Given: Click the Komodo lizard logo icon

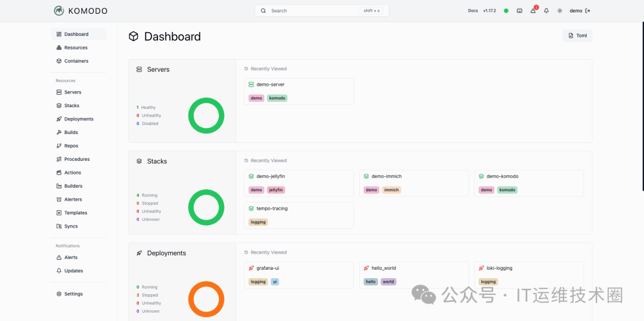Looking at the screenshot, I should [58, 11].
